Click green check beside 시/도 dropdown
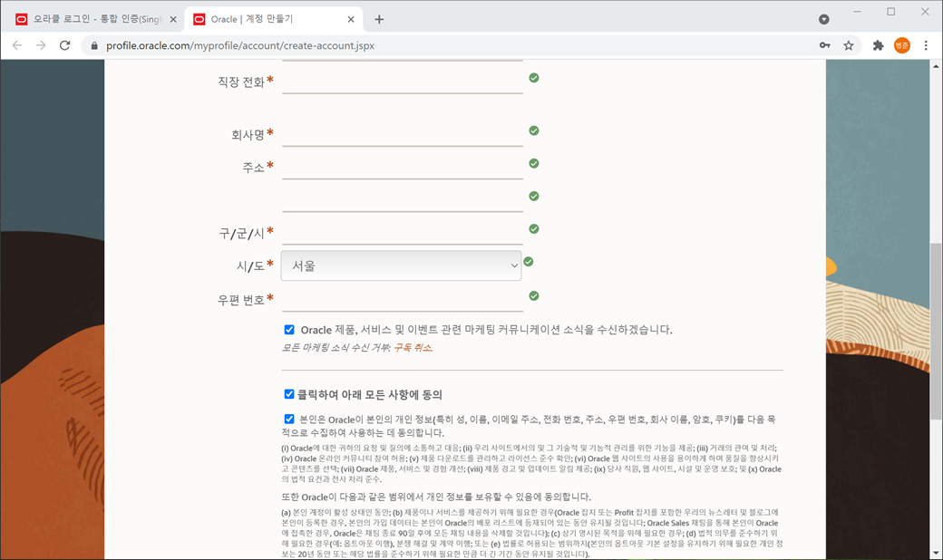This screenshot has height=560, width=943. (x=529, y=261)
